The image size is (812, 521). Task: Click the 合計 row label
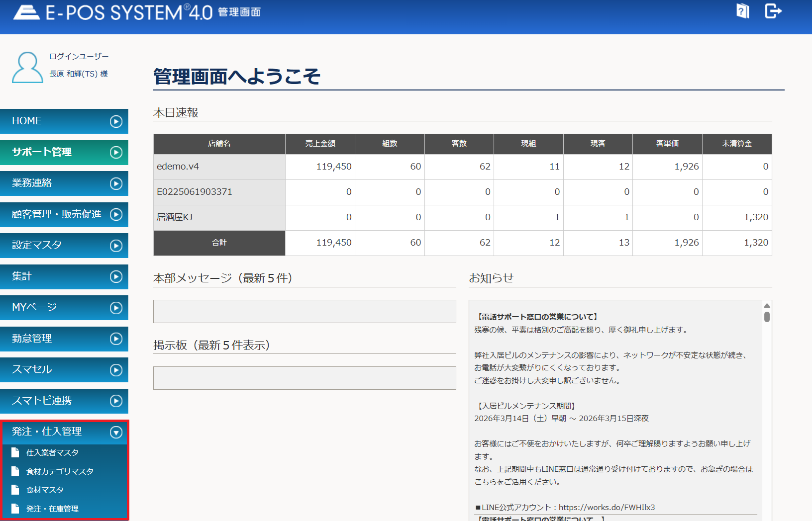219,243
